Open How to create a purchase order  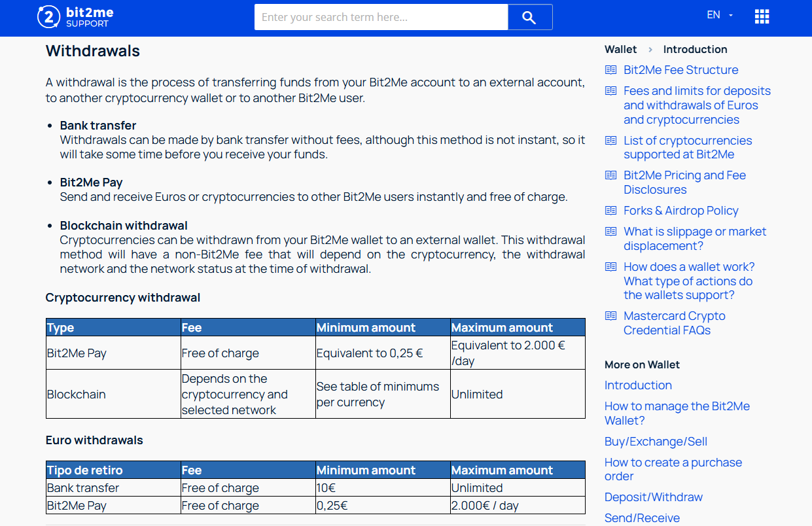[x=673, y=469]
